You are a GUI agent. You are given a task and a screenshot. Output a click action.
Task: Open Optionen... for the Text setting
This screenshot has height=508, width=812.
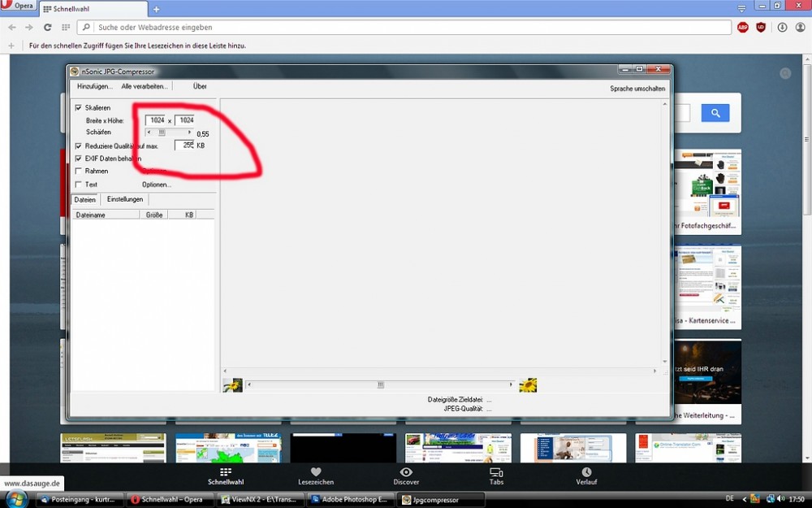pyautogui.click(x=157, y=185)
